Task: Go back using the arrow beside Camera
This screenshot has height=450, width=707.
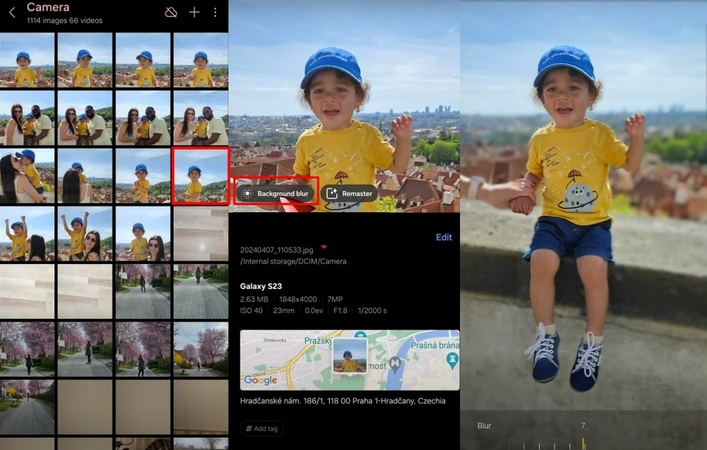Action: 10,11
